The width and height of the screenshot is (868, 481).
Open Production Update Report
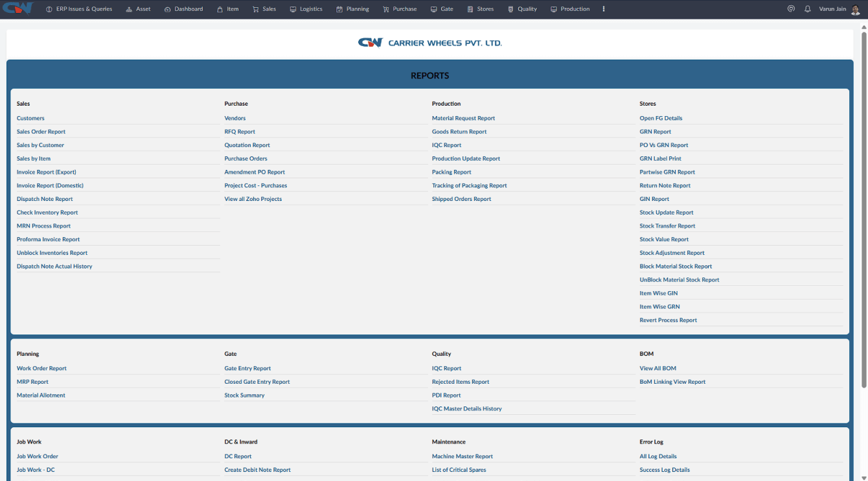(x=466, y=159)
